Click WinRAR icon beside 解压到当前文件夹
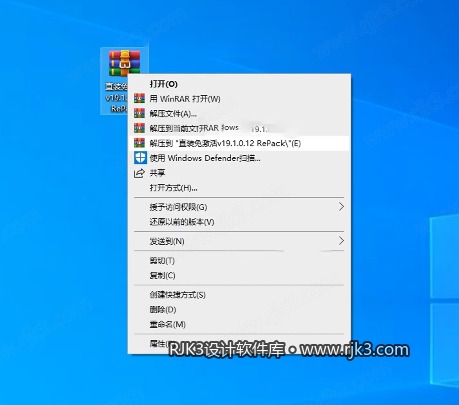This screenshot has width=459, height=405. [x=139, y=128]
